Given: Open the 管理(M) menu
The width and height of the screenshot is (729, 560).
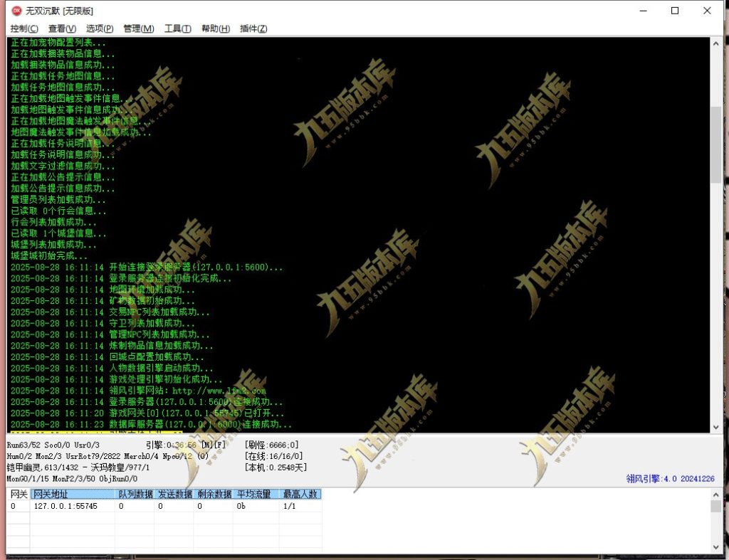Looking at the screenshot, I should click(138, 28).
